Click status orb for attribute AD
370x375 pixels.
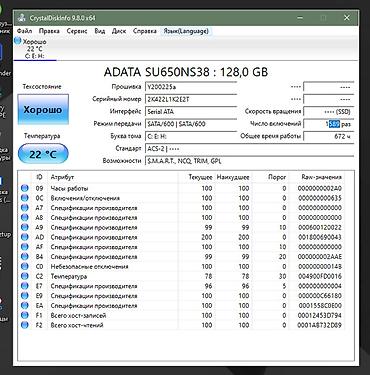coord(25,237)
